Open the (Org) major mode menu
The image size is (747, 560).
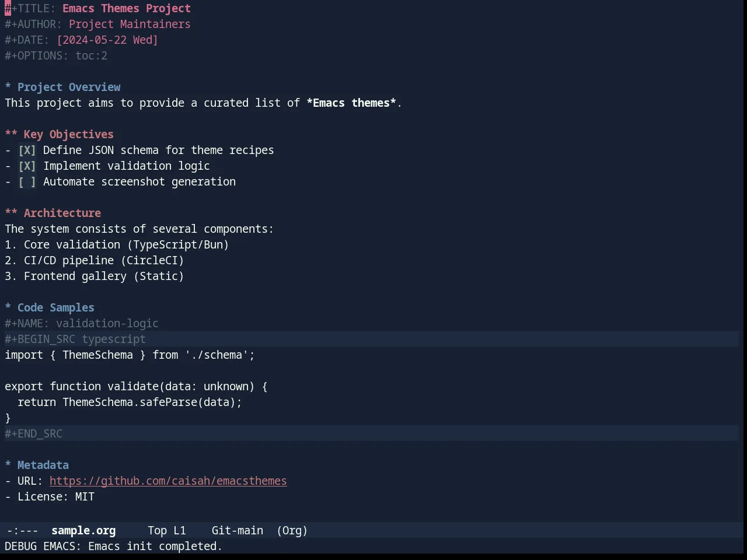point(292,531)
